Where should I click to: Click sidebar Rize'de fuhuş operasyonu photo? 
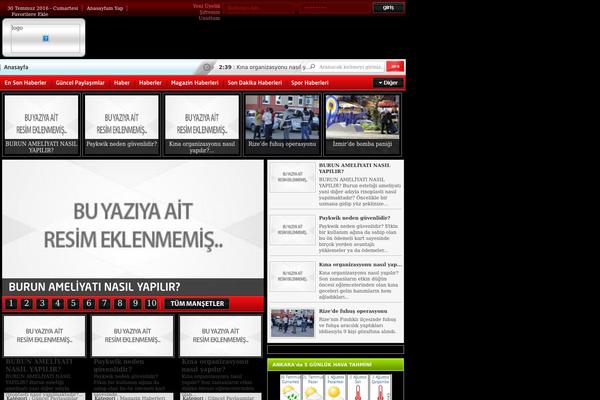click(x=292, y=323)
